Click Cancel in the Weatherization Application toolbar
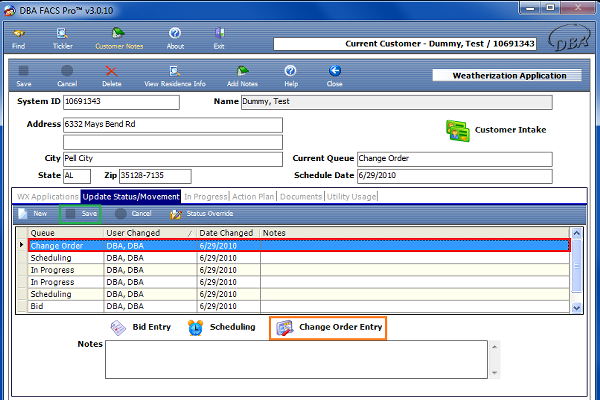Image resolution: width=600 pixels, height=400 pixels. point(67,77)
